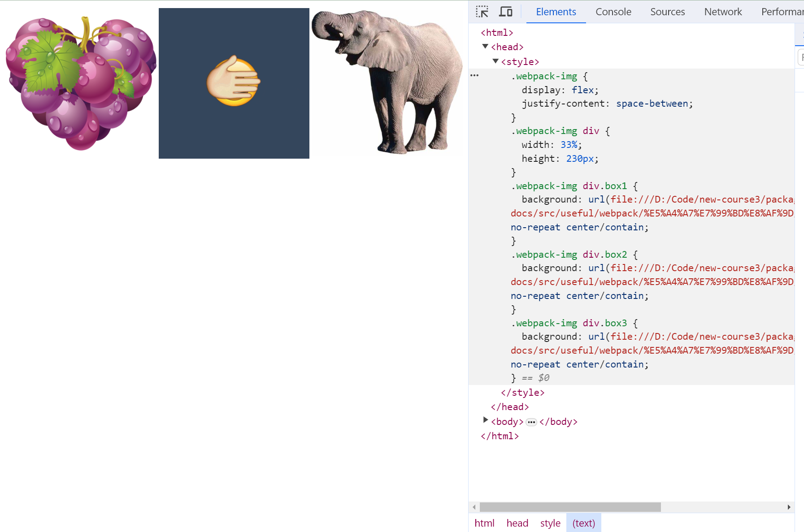Select the style breadcrumb item
This screenshot has width=804, height=532.
click(550, 523)
